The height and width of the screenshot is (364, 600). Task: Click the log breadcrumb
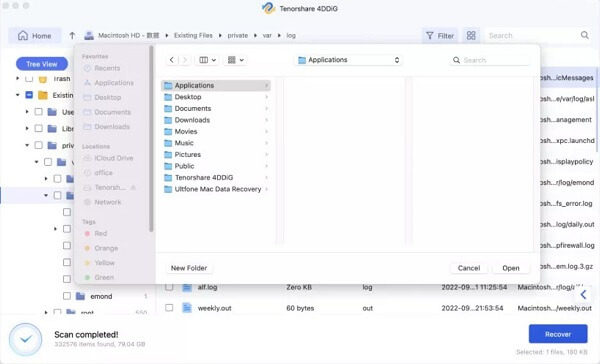click(x=291, y=35)
